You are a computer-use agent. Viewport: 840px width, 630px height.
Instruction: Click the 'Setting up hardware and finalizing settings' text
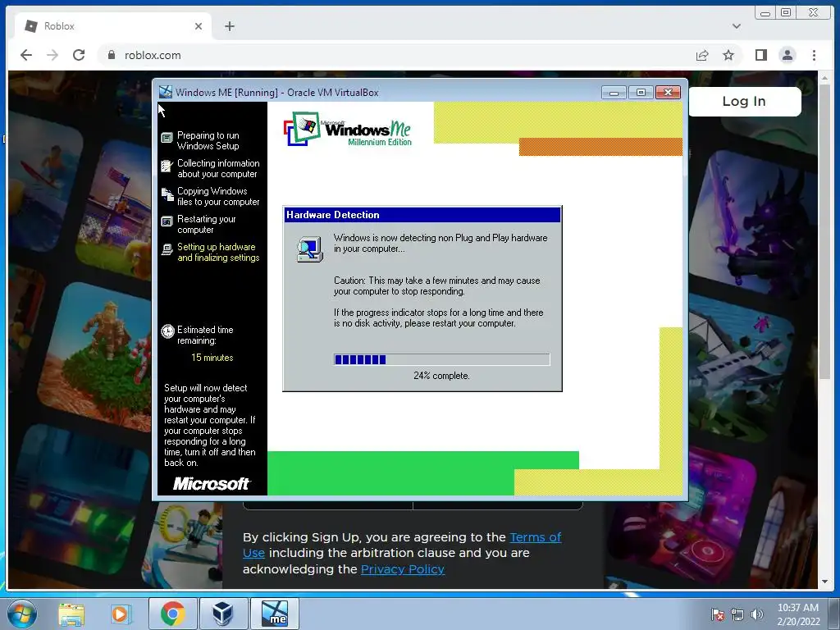coord(218,253)
